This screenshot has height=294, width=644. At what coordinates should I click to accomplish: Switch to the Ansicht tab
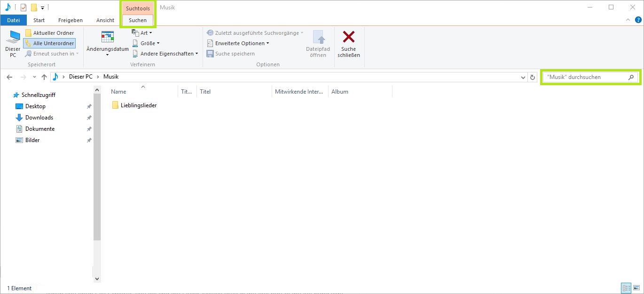105,20
